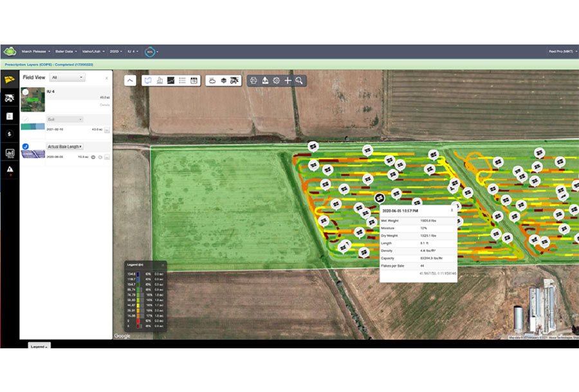Click the weather cloud icon

(212, 81)
